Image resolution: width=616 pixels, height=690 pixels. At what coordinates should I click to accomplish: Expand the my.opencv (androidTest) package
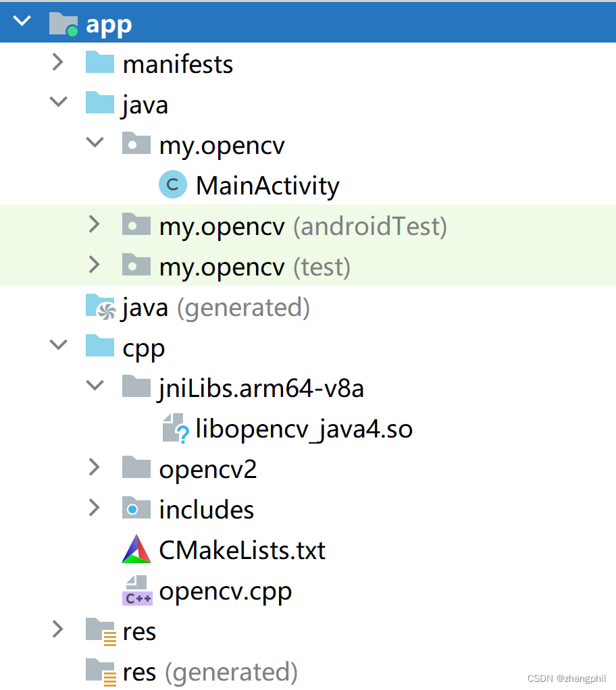coord(95,225)
